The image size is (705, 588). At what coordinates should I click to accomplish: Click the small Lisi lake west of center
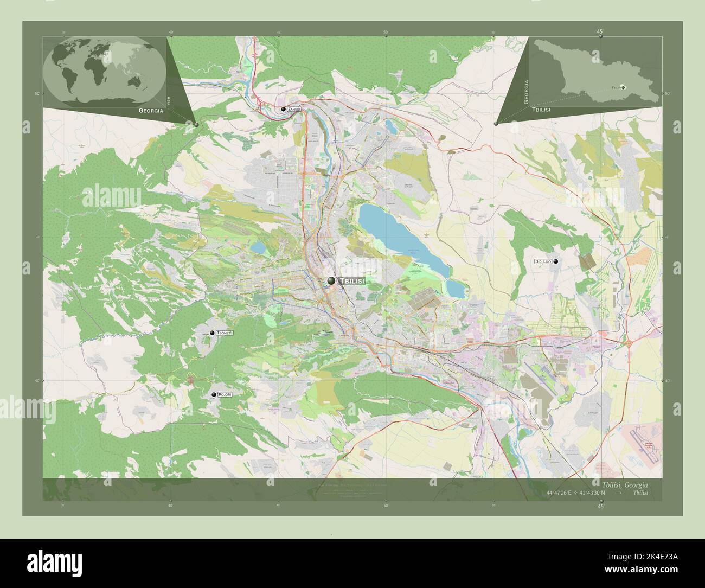click(258, 248)
